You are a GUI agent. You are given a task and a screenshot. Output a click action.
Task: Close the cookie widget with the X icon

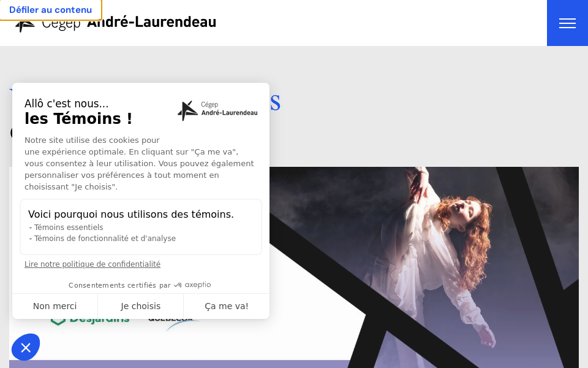[x=26, y=347]
